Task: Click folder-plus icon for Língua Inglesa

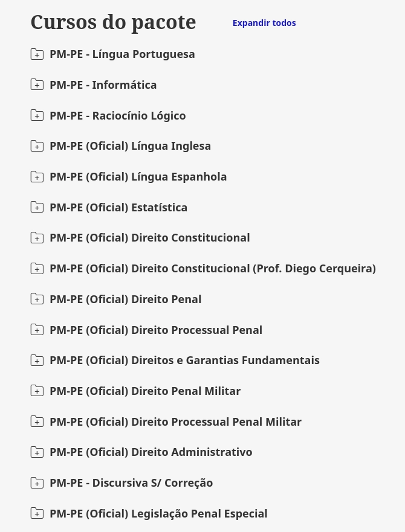Action: click(37, 146)
